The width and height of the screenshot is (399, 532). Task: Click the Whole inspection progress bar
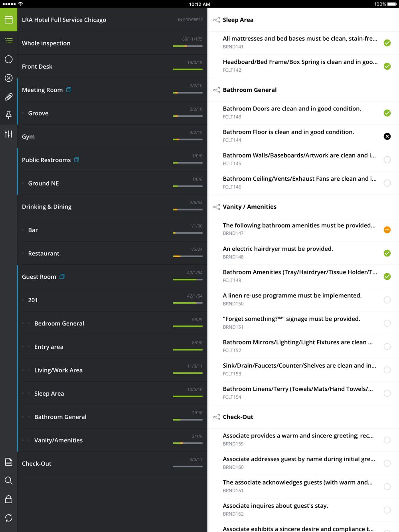188,46
